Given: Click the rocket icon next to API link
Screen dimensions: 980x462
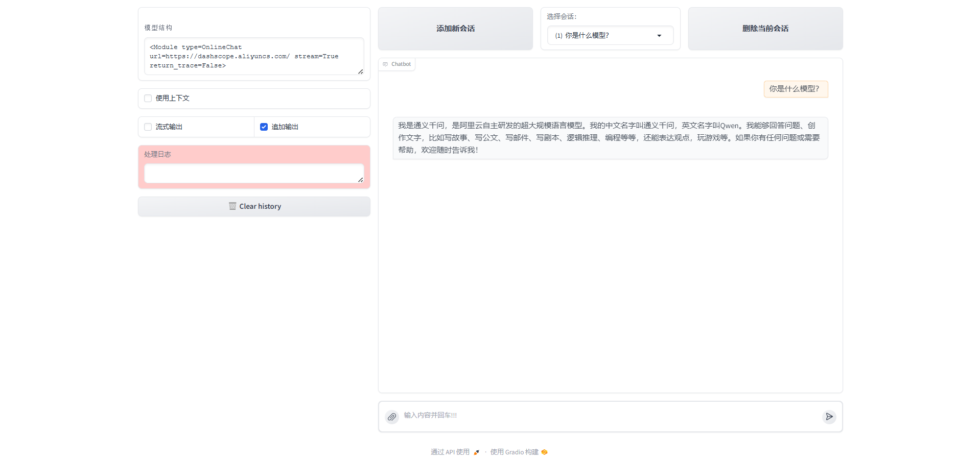Looking at the screenshot, I should coord(476,452).
